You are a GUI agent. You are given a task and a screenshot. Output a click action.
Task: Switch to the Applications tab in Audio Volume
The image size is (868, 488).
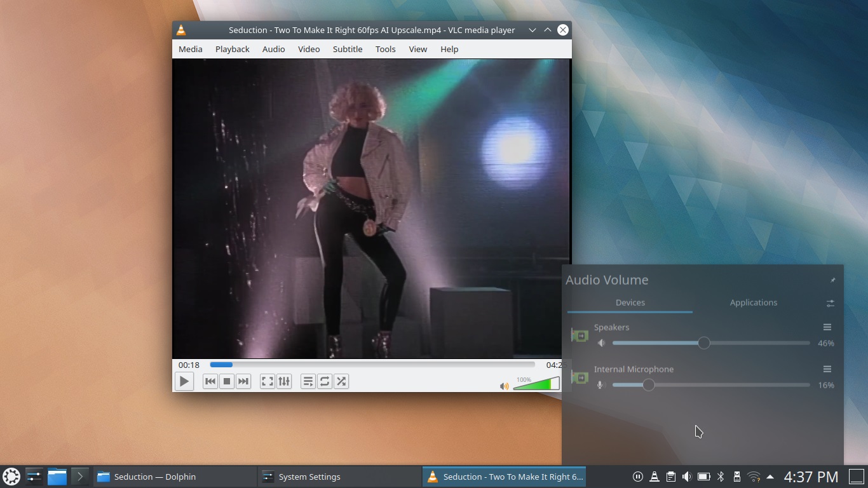pyautogui.click(x=754, y=302)
